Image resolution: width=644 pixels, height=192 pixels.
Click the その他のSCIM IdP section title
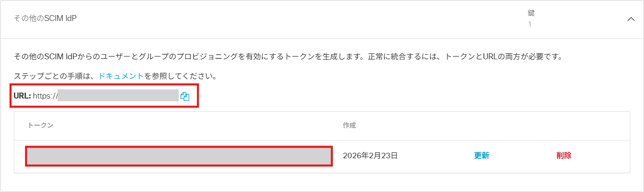coord(45,19)
